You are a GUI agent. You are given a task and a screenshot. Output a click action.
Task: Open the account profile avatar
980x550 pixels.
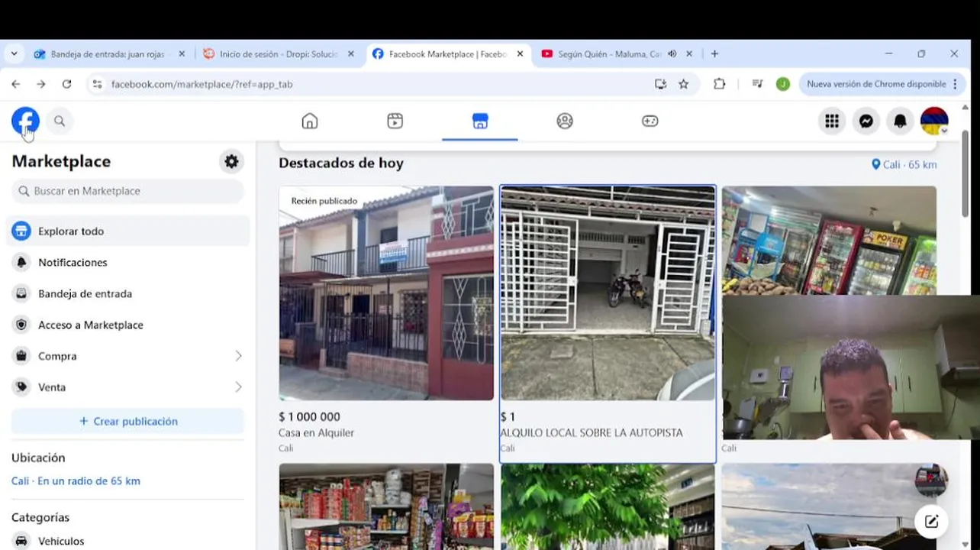(934, 121)
